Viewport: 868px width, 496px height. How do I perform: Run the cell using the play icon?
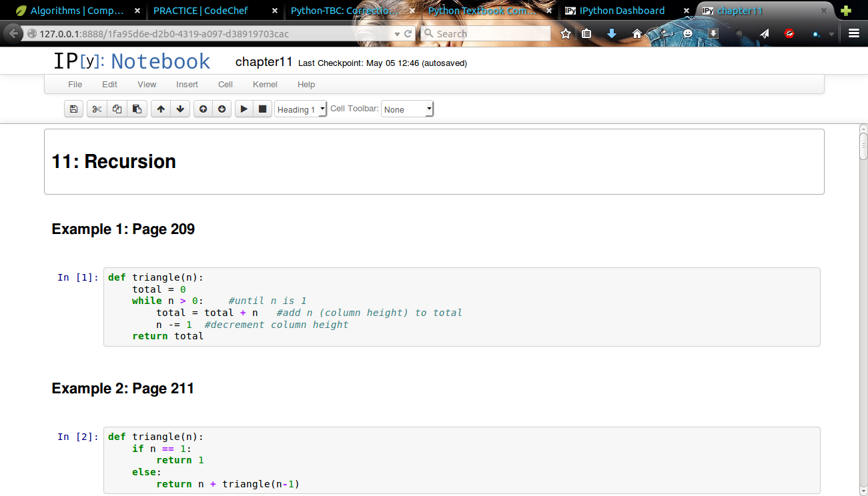pyautogui.click(x=244, y=109)
